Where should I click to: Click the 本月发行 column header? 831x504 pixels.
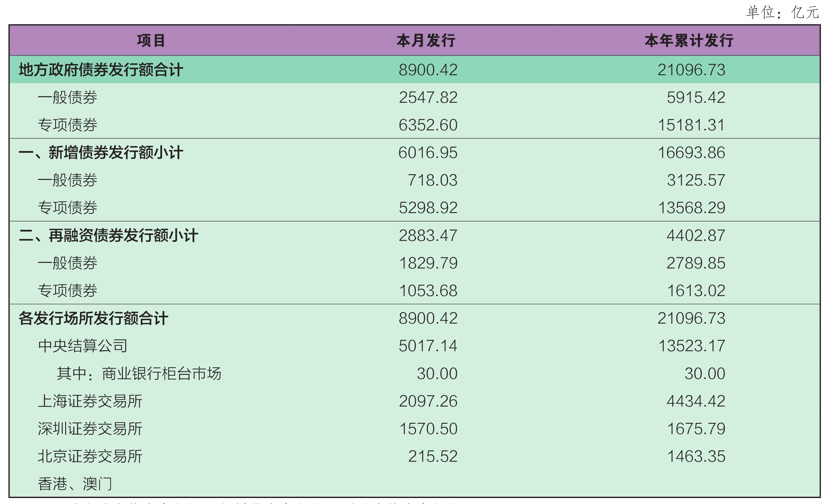(426, 40)
